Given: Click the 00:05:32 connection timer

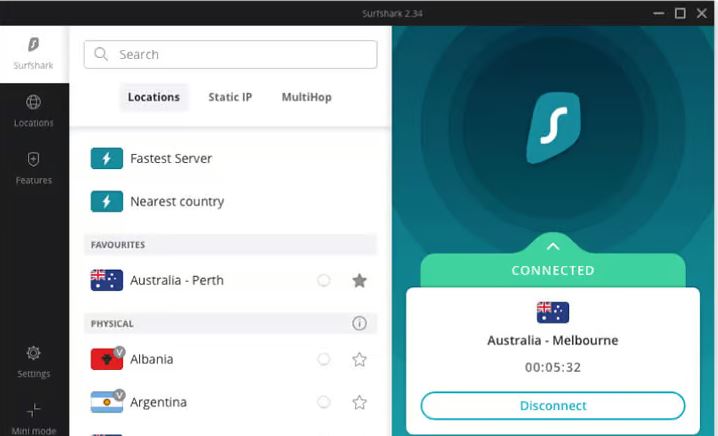Looking at the screenshot, I should click(x=553, y=367).
